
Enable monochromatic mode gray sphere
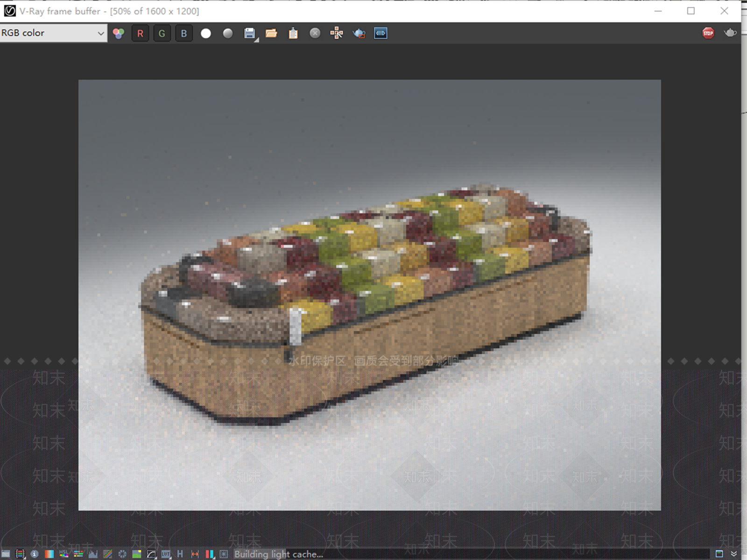pyautogui.click(x=228, y=33)
